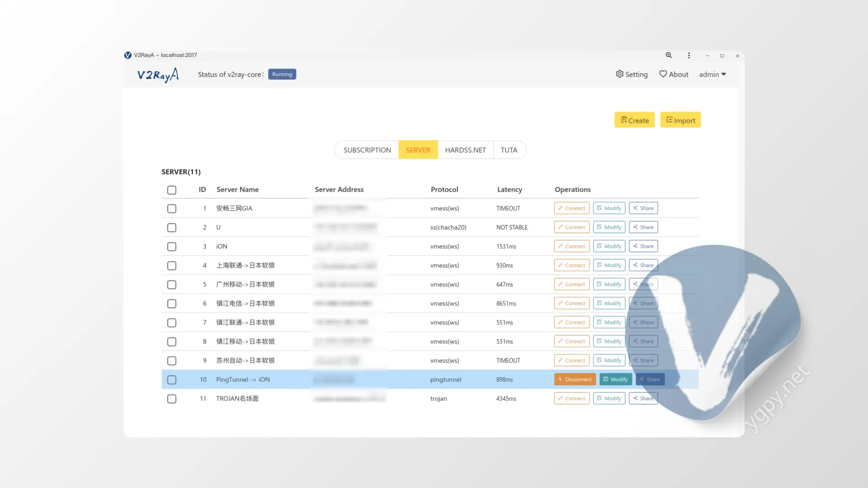Connect to server U

click(571, 227)
